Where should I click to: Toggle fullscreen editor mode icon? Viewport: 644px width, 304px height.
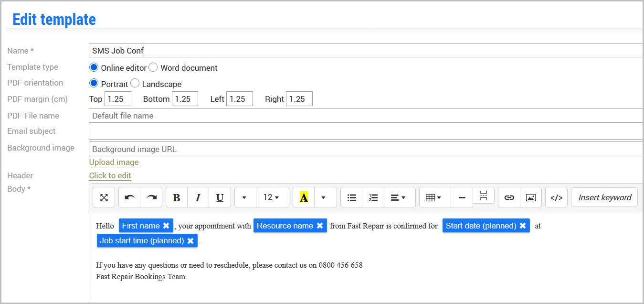pos(104,197)
